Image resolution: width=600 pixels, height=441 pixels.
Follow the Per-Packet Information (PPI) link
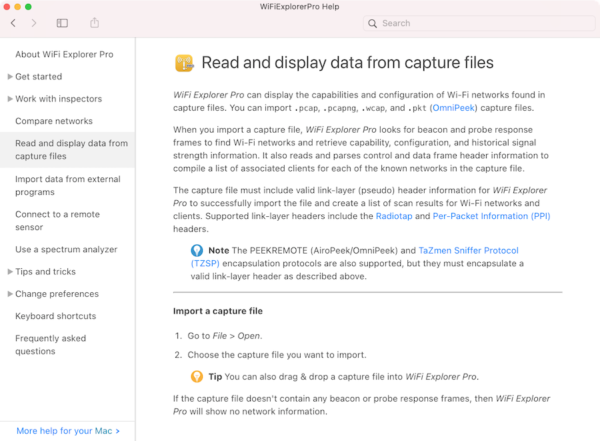[491, 216]
